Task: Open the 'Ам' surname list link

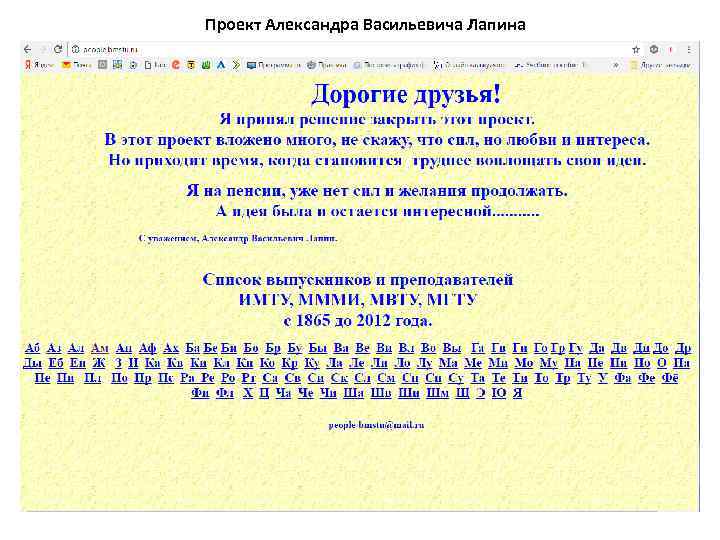Action: click(100, 348)
